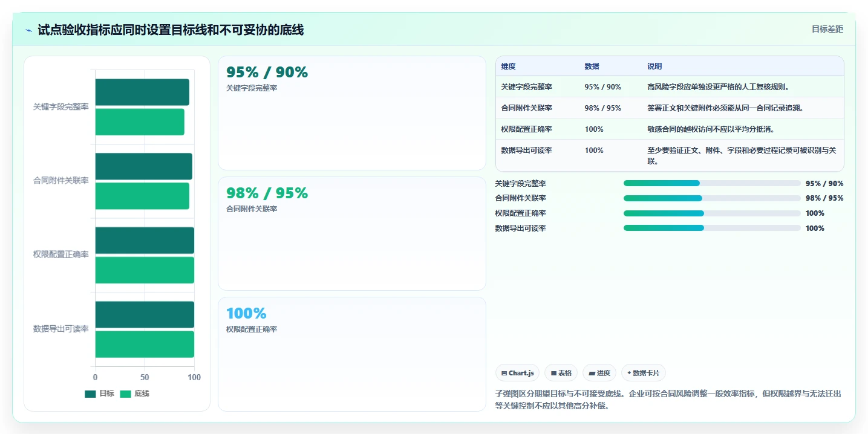Click the 底线 bar for 数据导出可读率 in the chart

145,344
